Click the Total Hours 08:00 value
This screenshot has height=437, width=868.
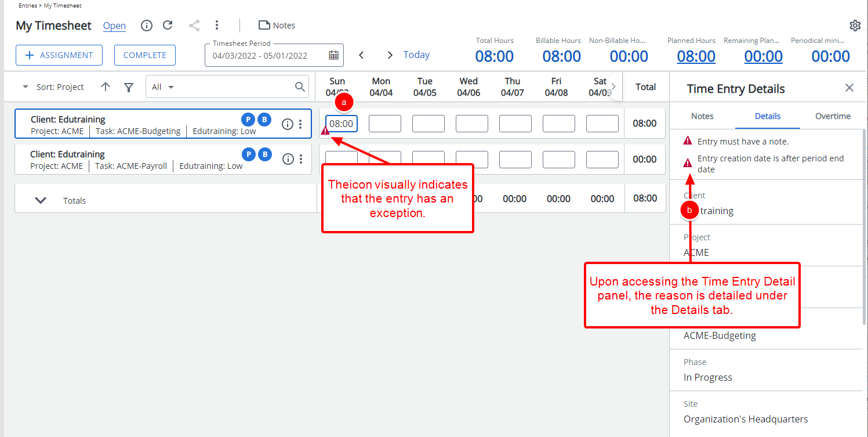click(x=495, y=56)
